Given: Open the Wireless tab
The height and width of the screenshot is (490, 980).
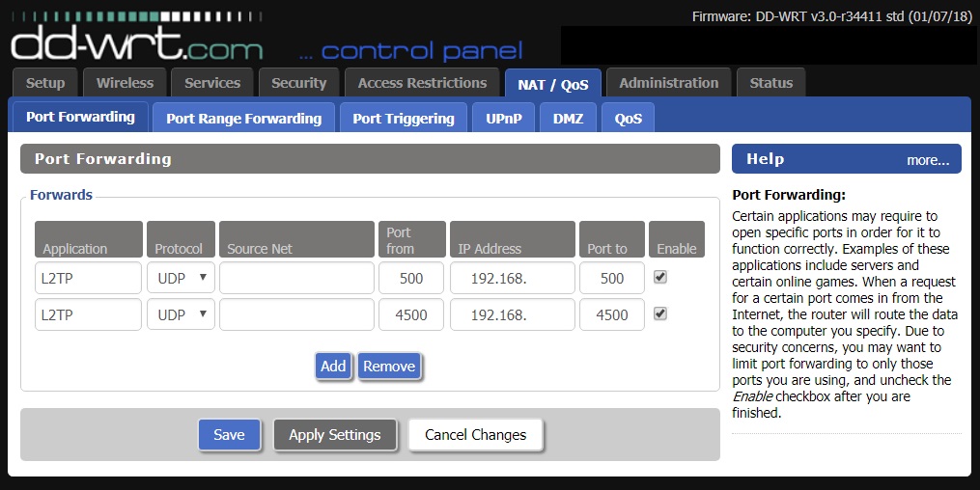Looking at the screenshot, I should [125, 83].
